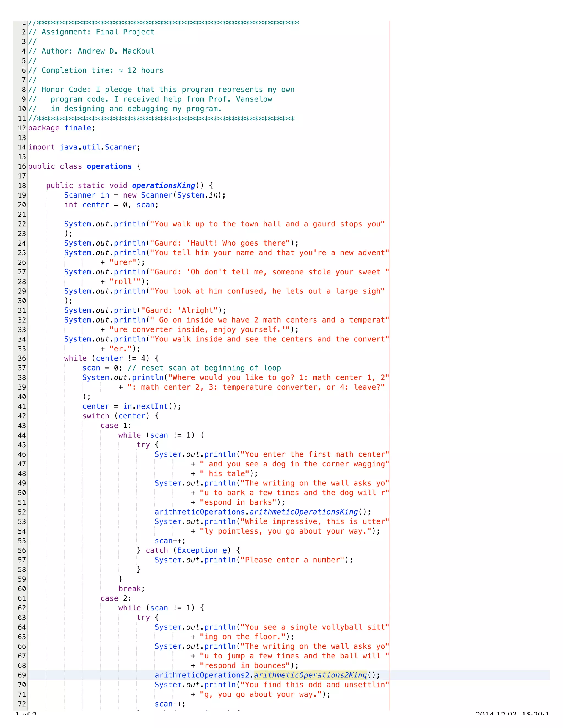
Task: Click the "try {" on line 45
Action: coord(147,445)
